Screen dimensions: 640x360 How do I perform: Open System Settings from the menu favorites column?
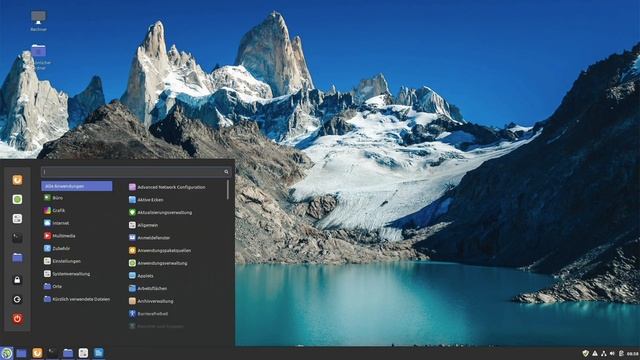click(17, 219)
